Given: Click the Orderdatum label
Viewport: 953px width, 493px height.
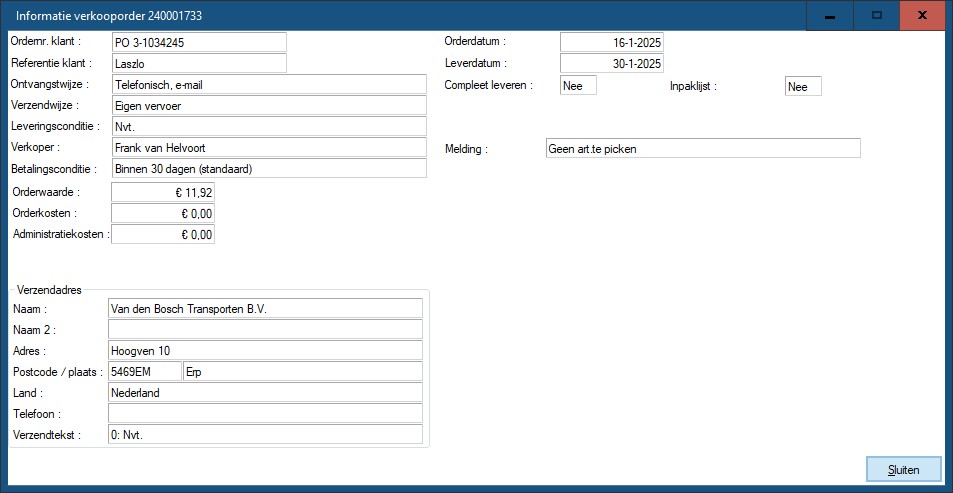Looking at the screenshot, I should click(x=475, y=41).
